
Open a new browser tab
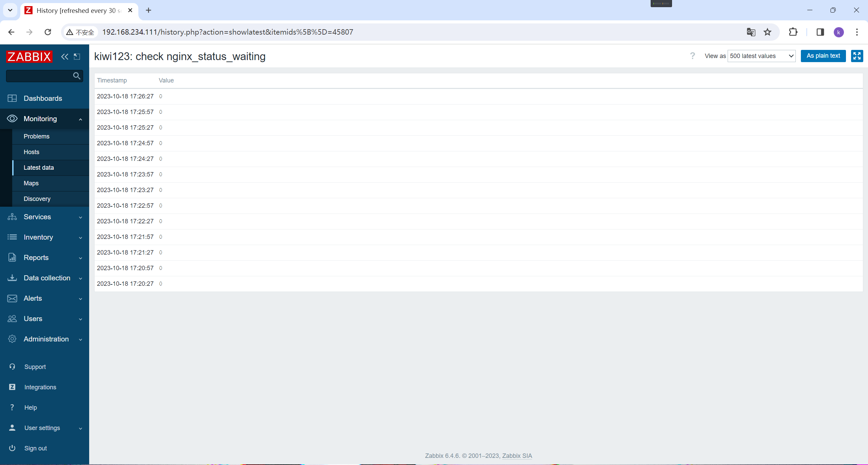pyautogui.click(x=149, y=11)
